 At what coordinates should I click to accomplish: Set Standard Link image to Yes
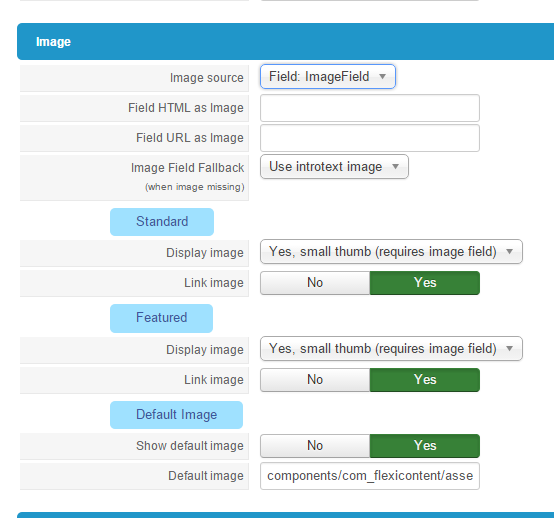pos(425,283)
